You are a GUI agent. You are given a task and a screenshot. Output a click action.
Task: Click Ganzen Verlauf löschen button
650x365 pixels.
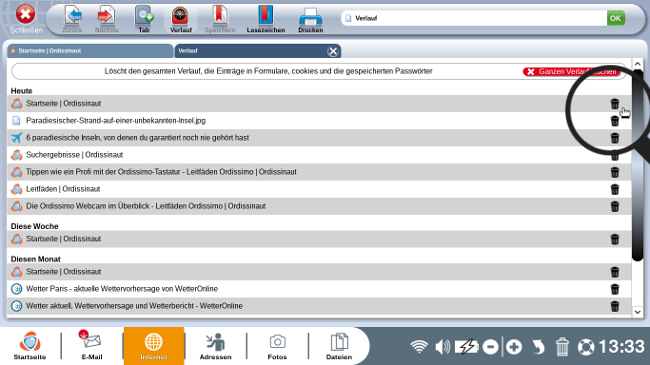(572, 72)
